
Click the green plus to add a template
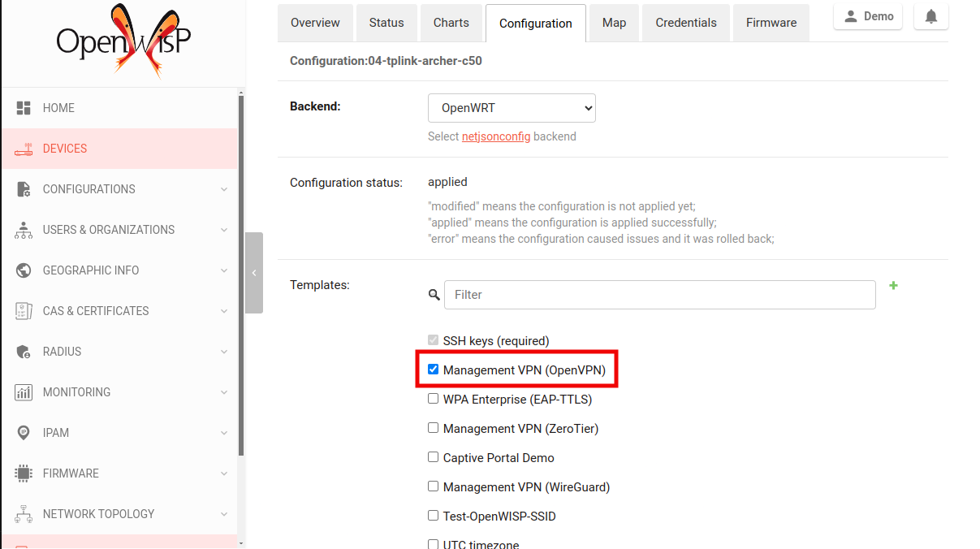893,286
